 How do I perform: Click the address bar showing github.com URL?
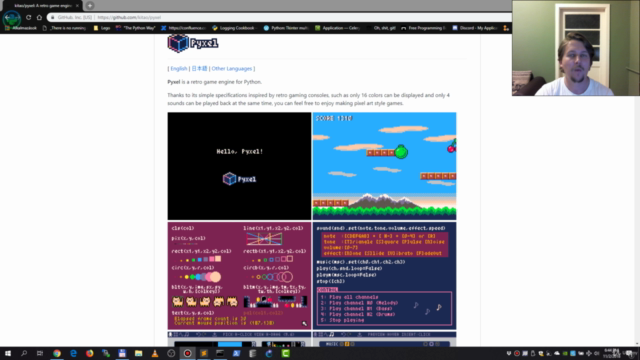click(x=279, y=17)
